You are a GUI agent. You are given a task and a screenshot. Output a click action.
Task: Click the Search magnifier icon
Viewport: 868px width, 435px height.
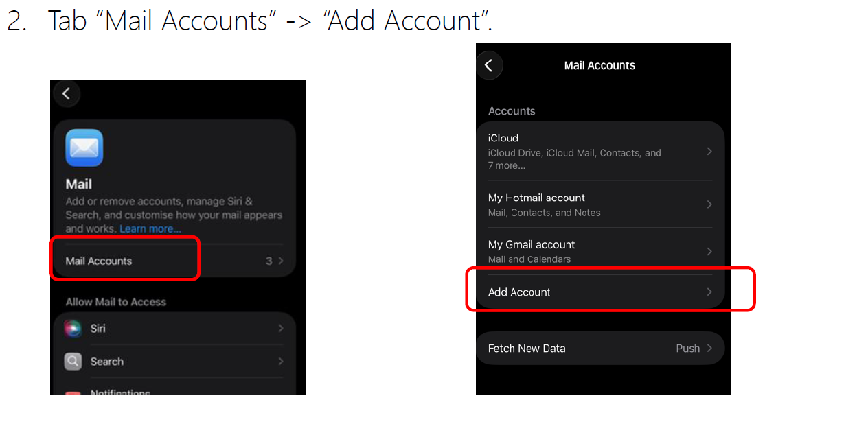(x=73, y=361)
